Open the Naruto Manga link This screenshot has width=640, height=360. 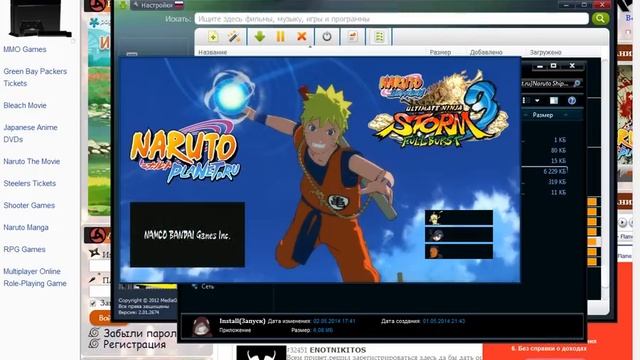26,228
